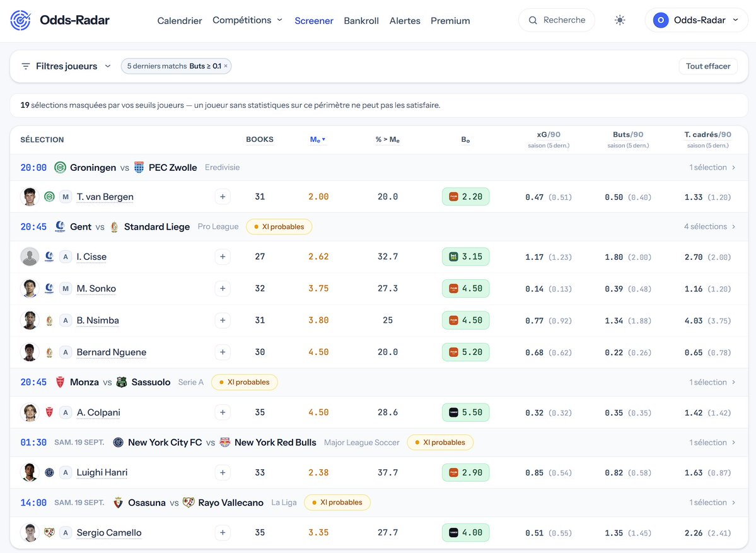Expand Monza vs Sassuolo 1 sélection
The width and height of the screenshot is (756, 553).
click(712, 382)
